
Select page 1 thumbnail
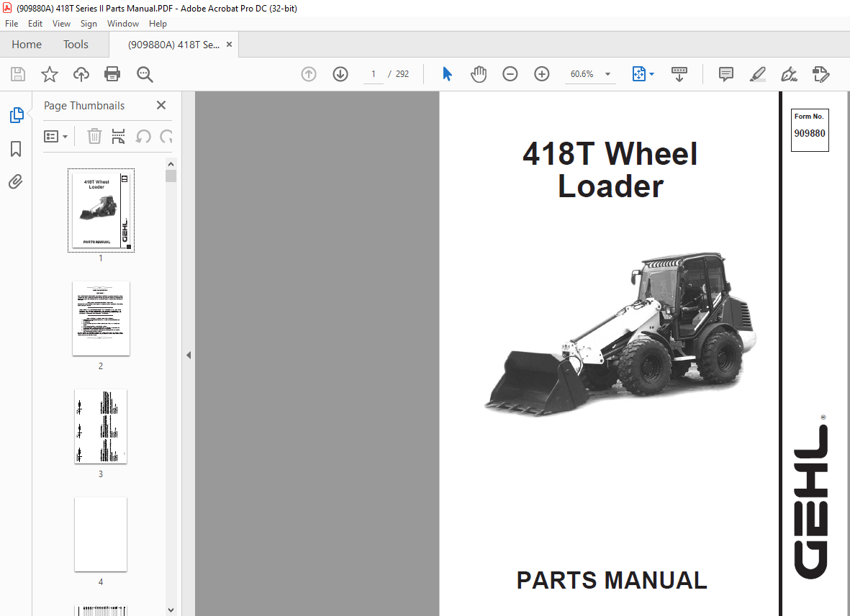coord(101,210)
